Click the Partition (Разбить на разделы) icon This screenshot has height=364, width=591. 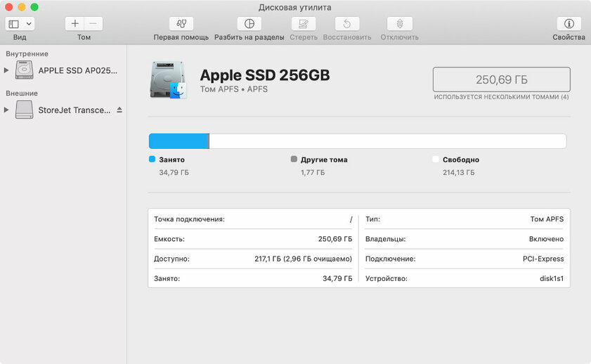249,24
